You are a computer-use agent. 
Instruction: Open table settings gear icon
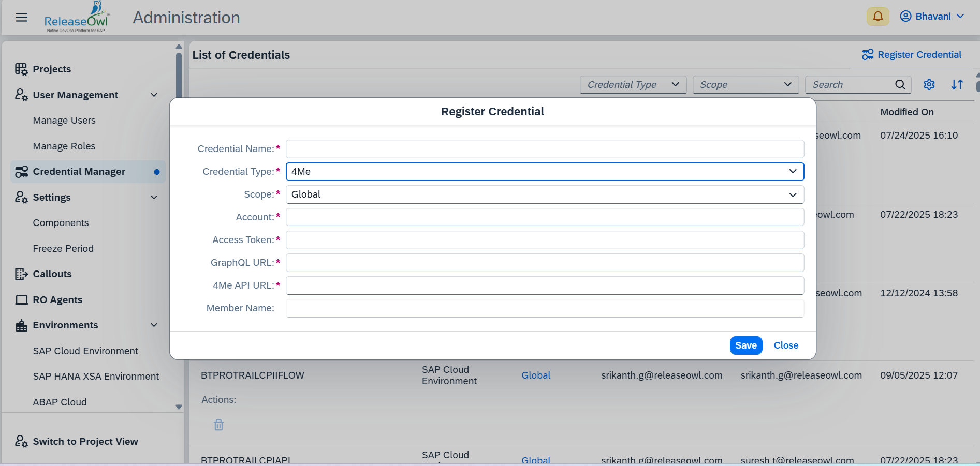[x=929, y=85]
